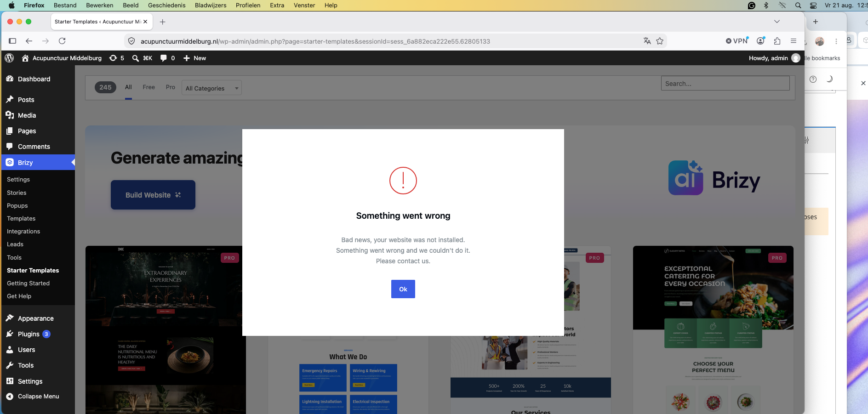Open the Bestand menu
Image resolution: width=868 pixels, height=414 pixels.
(65, 6)
